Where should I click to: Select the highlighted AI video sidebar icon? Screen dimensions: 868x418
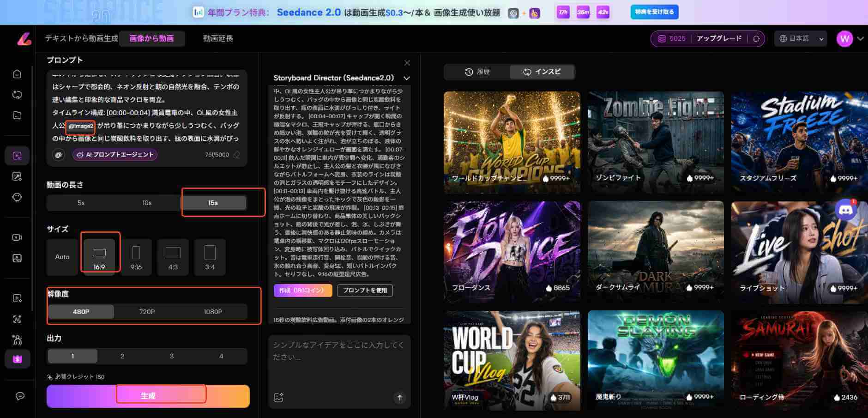click(x=17, y=156)
